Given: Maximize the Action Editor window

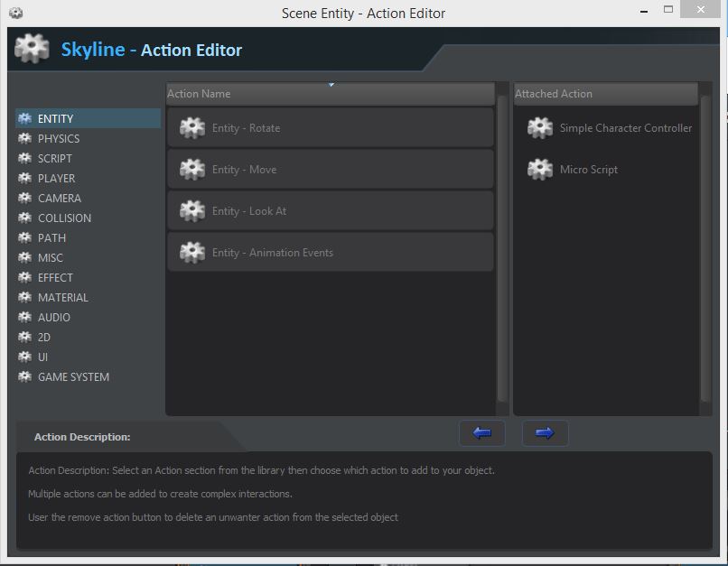Looking at the screenshot, I should pyautogui.click(x=668, y=9).
